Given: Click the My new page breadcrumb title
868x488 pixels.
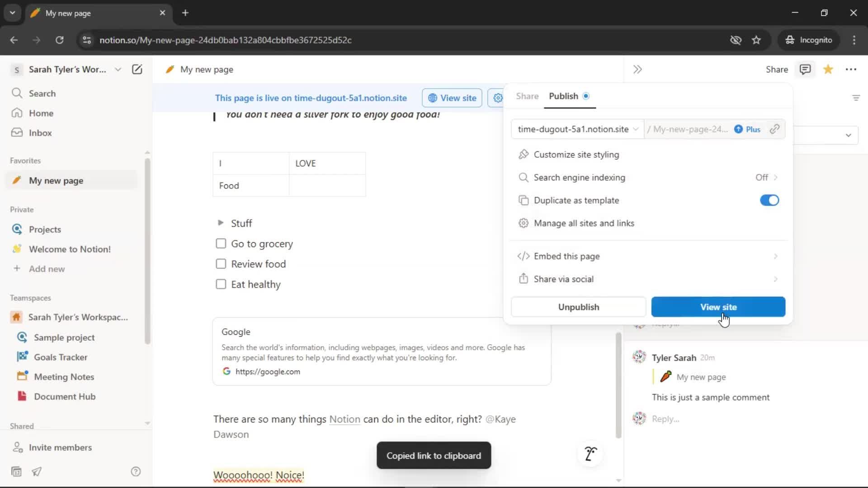Looking at the screenshot, I should [x=207, y=69].
